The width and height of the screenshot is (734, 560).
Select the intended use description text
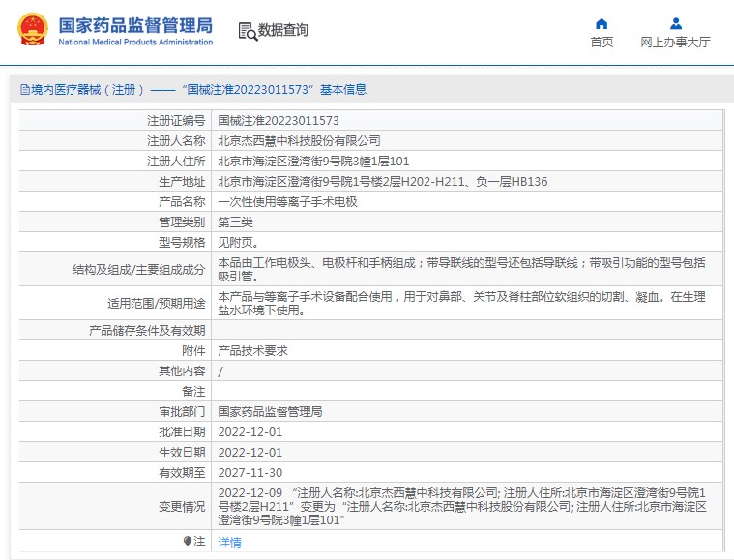click(461, 303)
